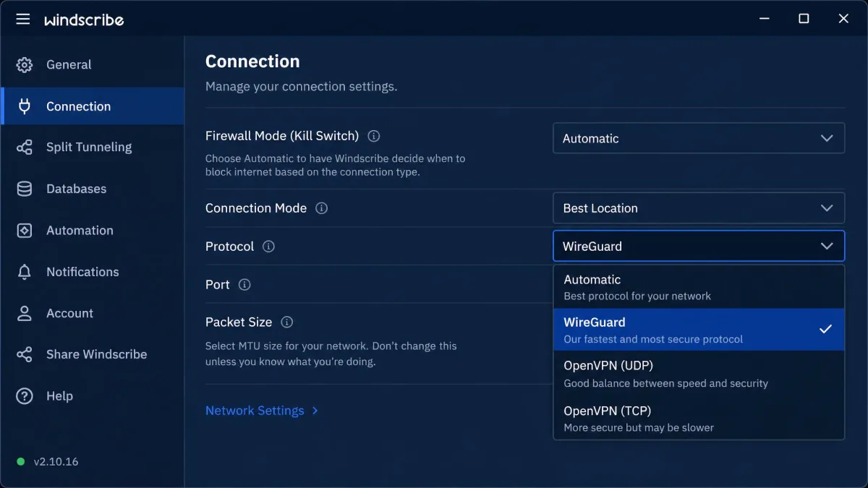The image size is (868, 488).
Task: Click the Windscribe logo in title bar
Action: [x=84, y=20]
